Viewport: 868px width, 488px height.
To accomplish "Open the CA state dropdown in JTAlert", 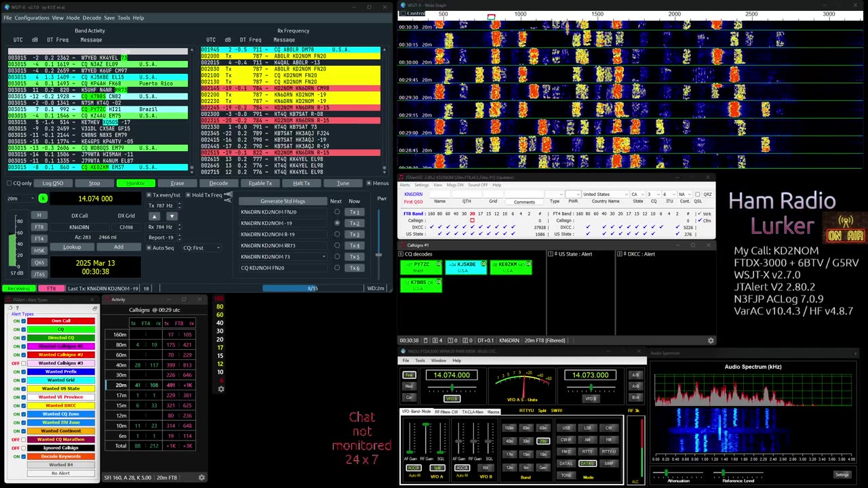I will (x=637, y=195).
